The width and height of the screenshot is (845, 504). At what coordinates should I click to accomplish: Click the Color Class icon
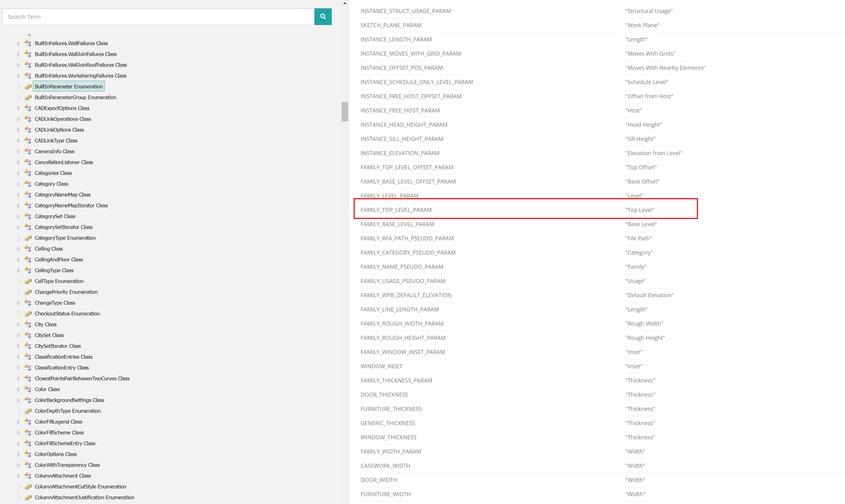click(x=28, y=390)
